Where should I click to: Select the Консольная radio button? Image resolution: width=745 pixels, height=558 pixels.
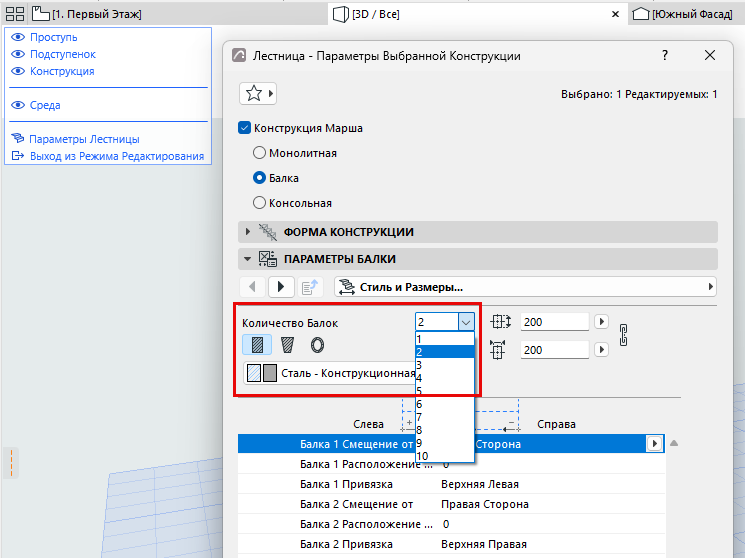(x=259, y=203)
